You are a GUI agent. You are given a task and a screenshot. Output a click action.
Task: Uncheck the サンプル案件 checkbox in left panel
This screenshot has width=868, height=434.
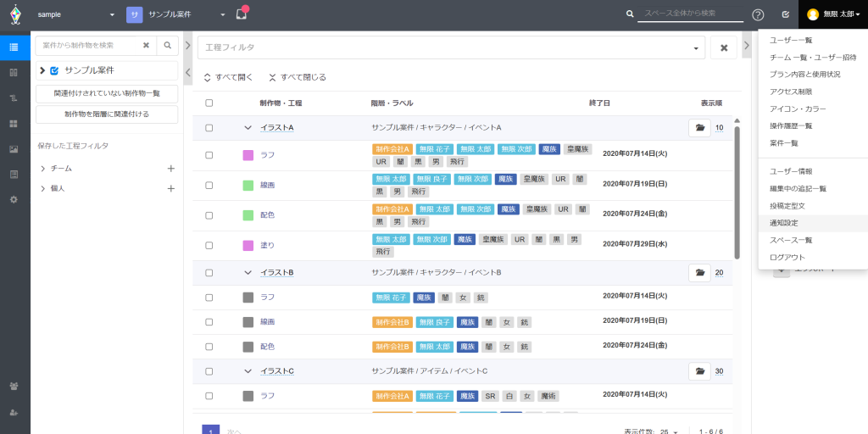click(54, 70)
